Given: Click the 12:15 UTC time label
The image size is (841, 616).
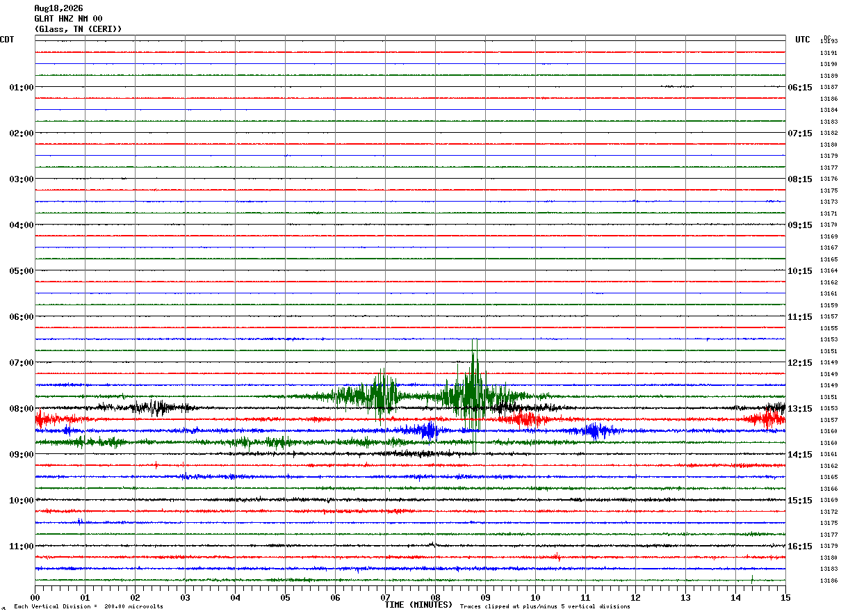Looking at the screenshot, I should [800, 363].
